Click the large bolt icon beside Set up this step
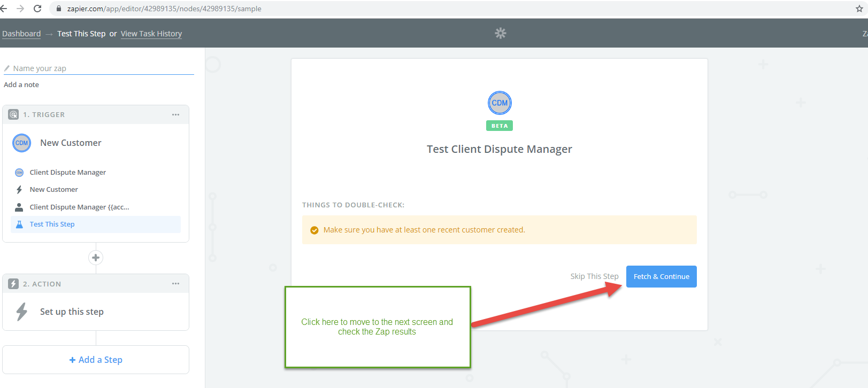 coord(21,312)
